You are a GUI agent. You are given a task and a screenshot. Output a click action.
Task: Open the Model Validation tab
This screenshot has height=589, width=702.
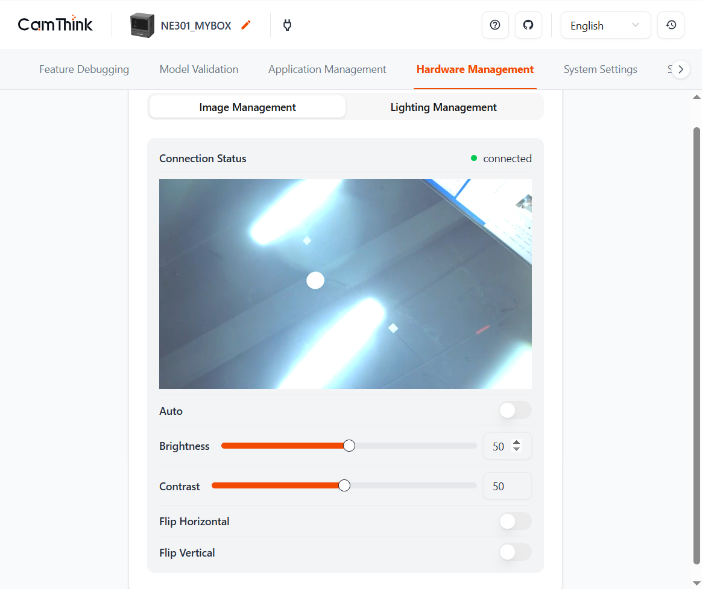(199, 69)
